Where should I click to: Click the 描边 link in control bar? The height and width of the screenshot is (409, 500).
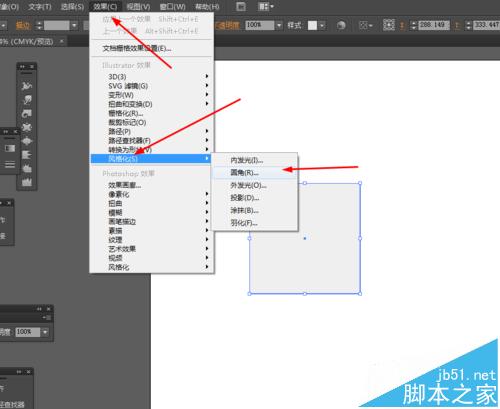pos(23,26)
